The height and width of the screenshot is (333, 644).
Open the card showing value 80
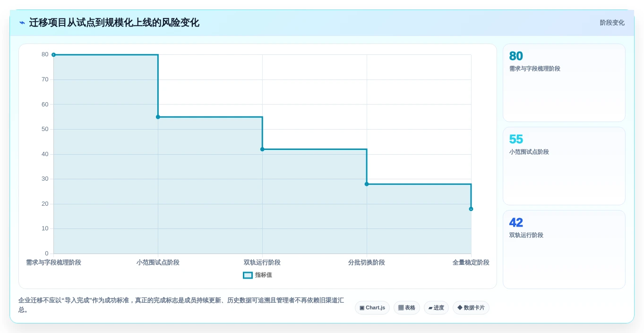coord(564,83)
